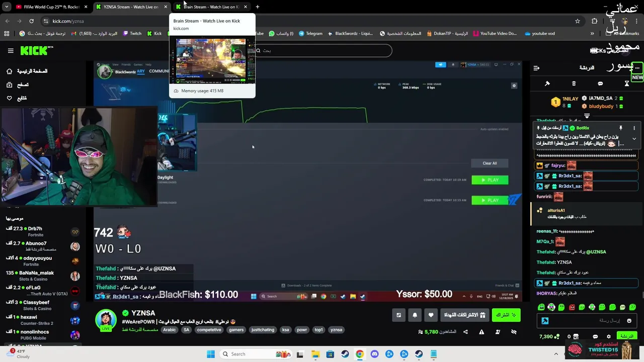
Task: Open the shop icon showing 0
Action: pos(572,336)
